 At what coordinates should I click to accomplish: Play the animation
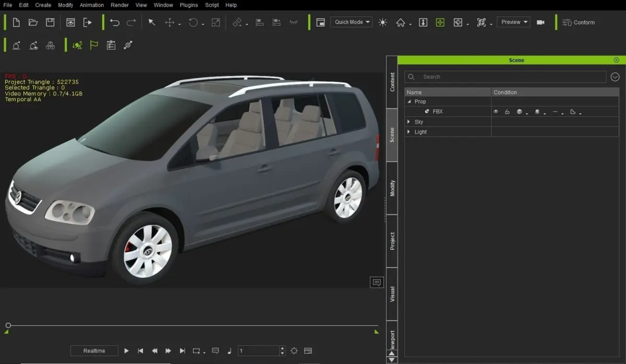[x=126, y=351]
